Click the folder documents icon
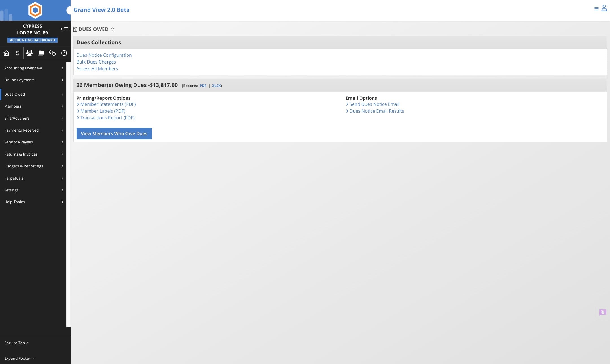Screen dimensions: 610x364 click(x=41, y=53)
